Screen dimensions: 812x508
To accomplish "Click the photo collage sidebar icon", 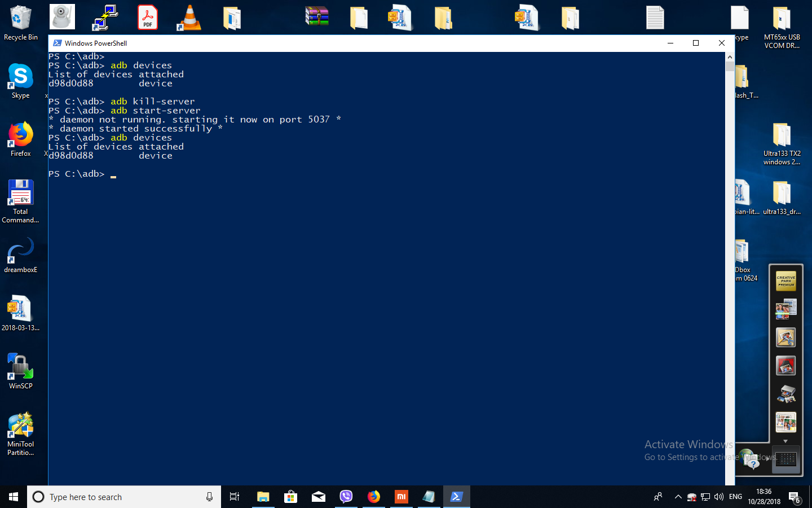I will pyautogui.click(x=786, y=422).
